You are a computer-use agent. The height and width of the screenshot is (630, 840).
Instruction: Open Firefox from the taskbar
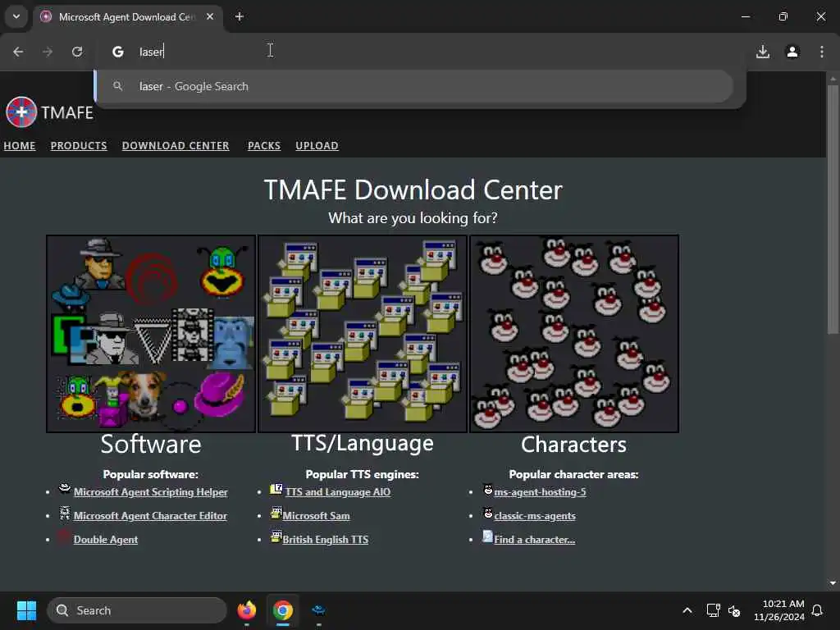pos(247,610)
